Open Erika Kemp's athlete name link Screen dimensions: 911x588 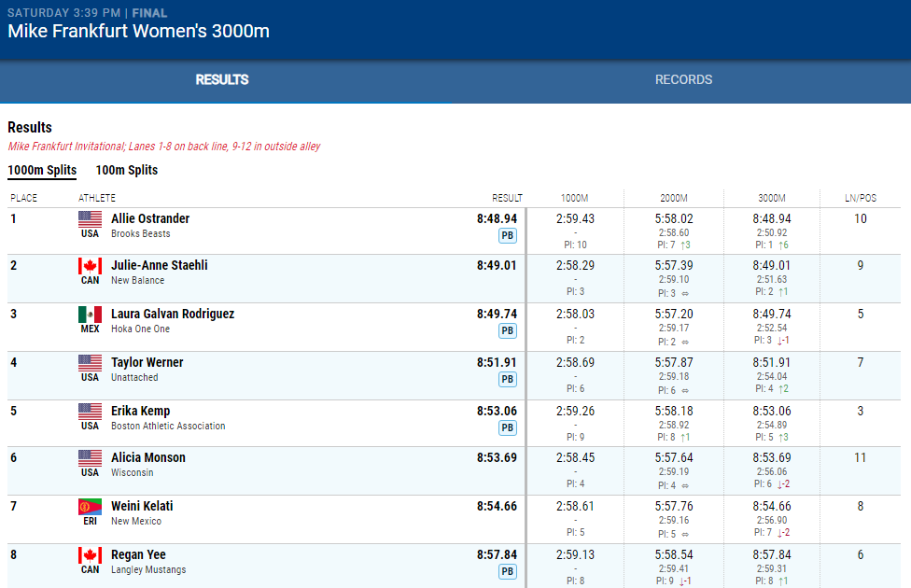pos(140,411)
